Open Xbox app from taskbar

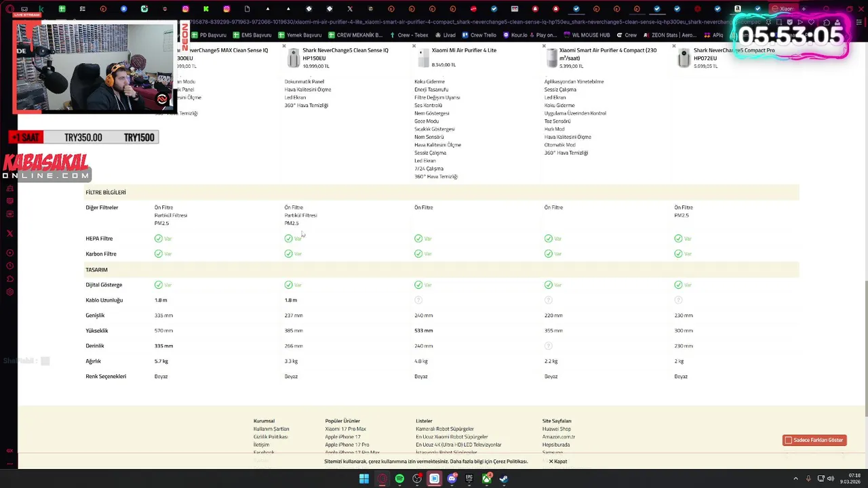tap(486, 479)
